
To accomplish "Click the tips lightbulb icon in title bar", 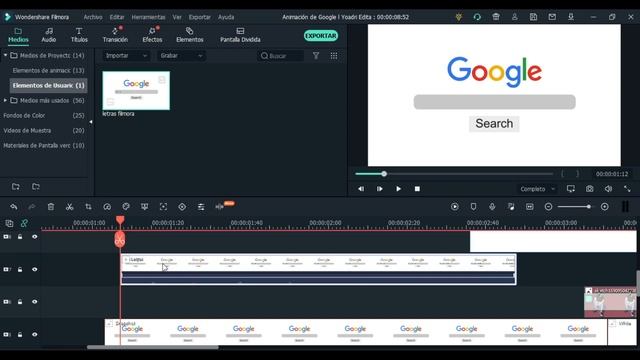I will point(459,17).
